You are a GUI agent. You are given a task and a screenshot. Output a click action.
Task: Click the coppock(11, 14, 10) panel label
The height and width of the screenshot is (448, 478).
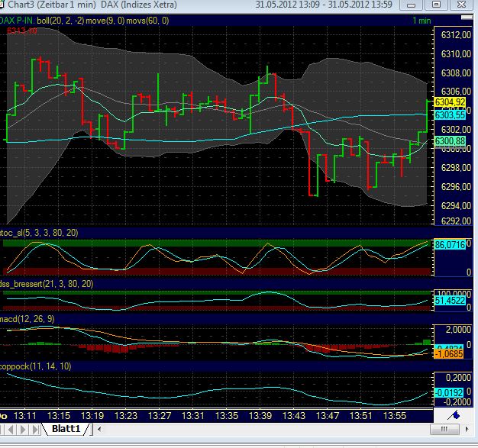point(35,366)
